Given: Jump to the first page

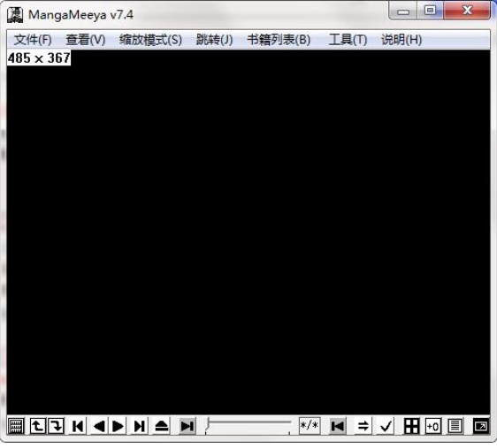Looking at the screenshot, I should [78, 426].
